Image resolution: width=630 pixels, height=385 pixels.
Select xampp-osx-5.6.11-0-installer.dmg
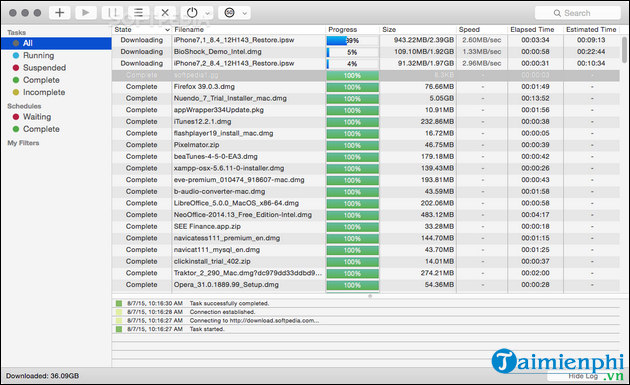click(x=366, y=168)
